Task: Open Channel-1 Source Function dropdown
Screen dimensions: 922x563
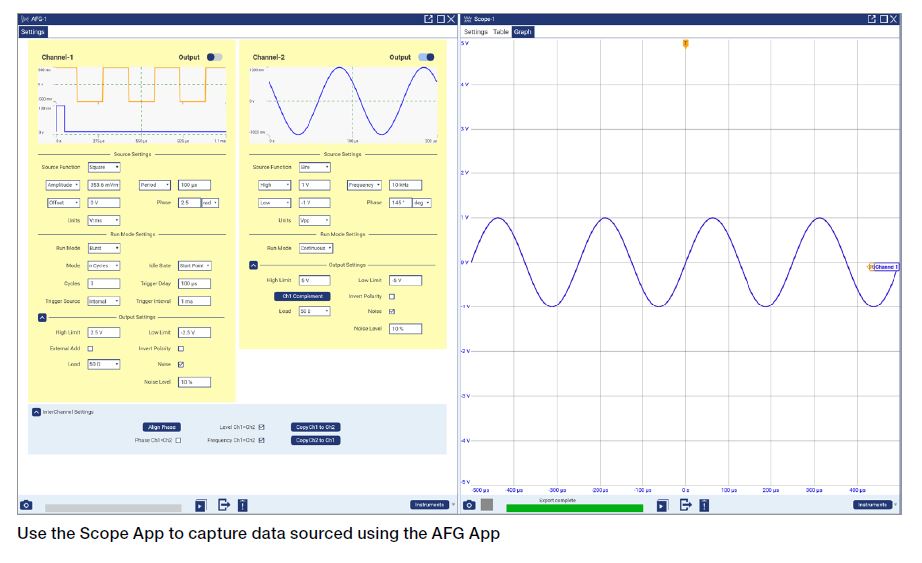Action: point(103,167)
